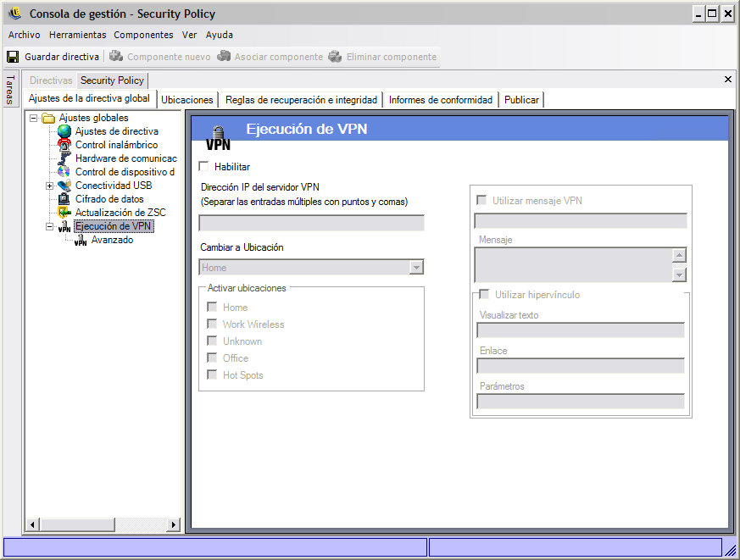Viewport: 740px width, 560px height.
Task: Switch to the Ubicaciones tab
Action: click(x=187, y=100)
